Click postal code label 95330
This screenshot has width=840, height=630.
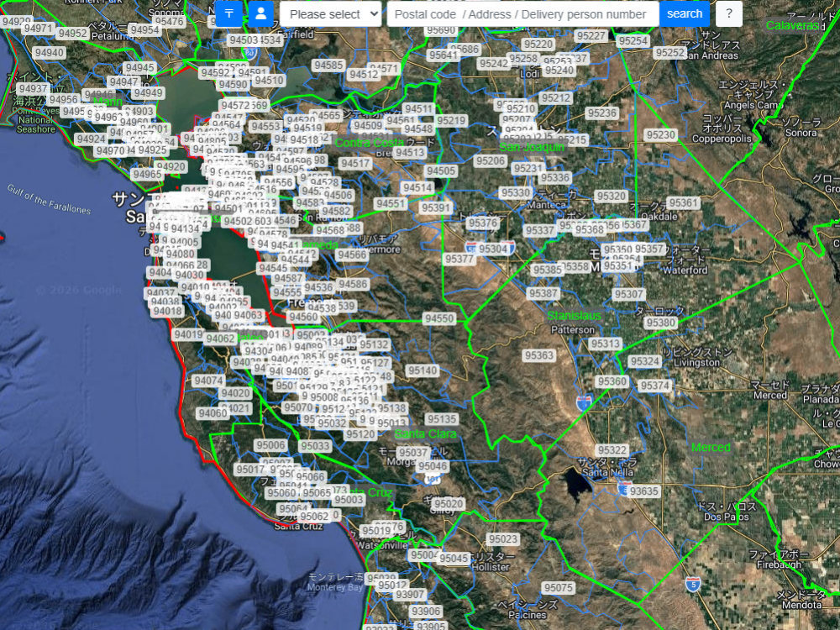pos(516,192)
